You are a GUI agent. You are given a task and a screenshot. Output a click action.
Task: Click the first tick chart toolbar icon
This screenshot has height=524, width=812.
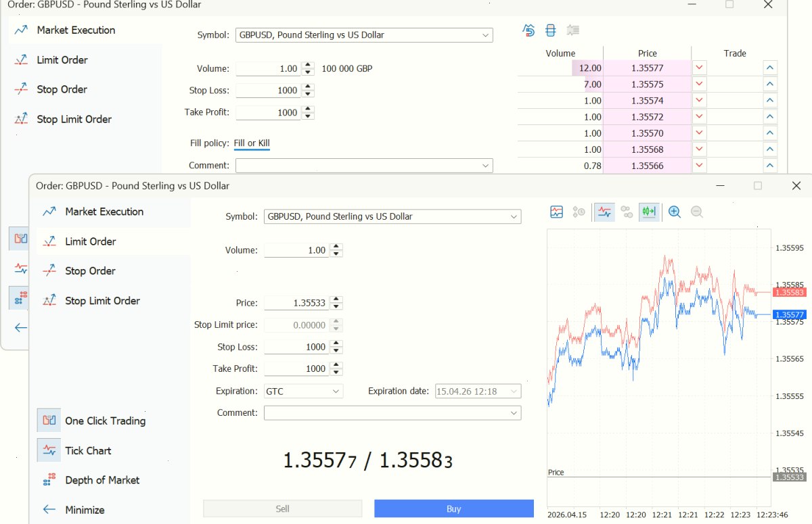[556, 212]
